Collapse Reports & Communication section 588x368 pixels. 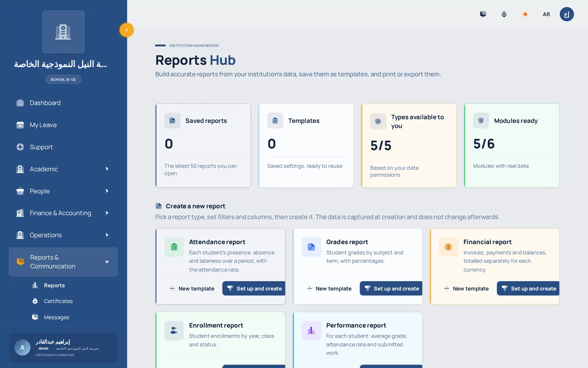pyautogui.click(x=63, y=262)
